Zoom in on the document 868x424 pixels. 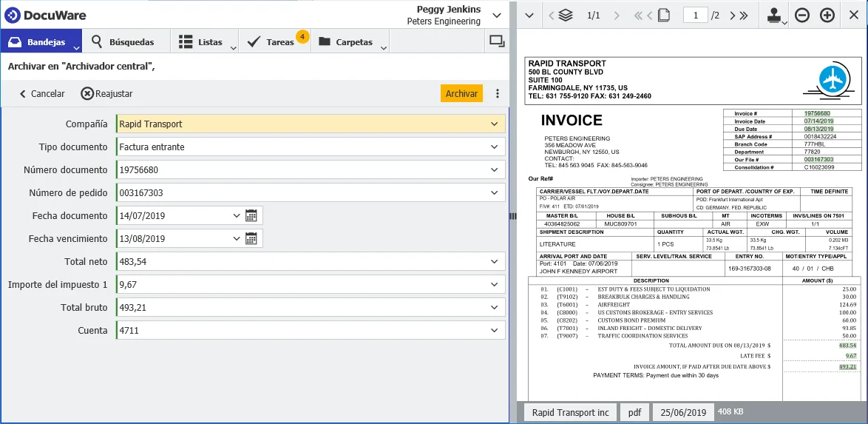pos(827,16)
